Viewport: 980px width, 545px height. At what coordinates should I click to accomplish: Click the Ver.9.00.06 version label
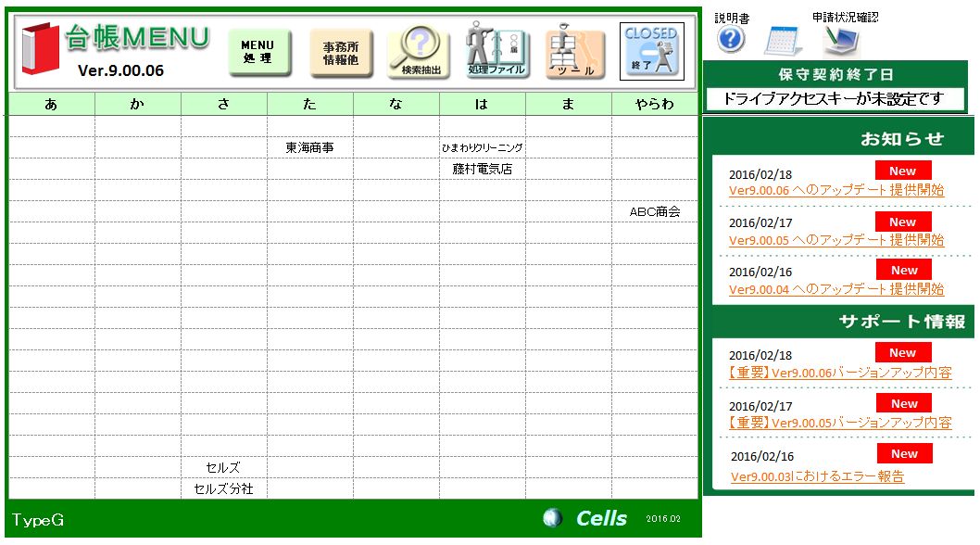(x=120, y=70)
